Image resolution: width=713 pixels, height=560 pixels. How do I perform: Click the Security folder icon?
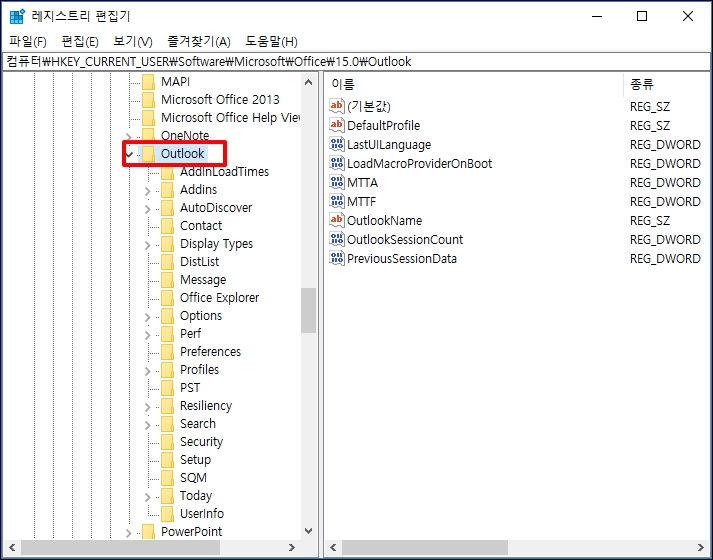pyautogui.click(x=167, y=441)
